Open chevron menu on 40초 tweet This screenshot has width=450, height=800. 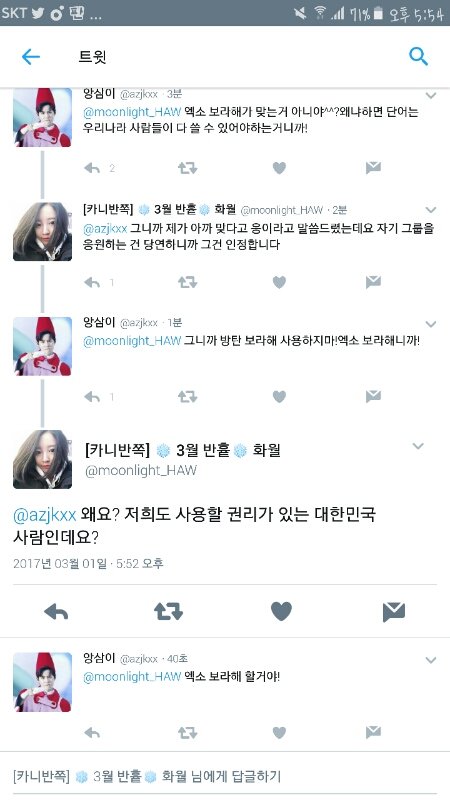point(431,660)
